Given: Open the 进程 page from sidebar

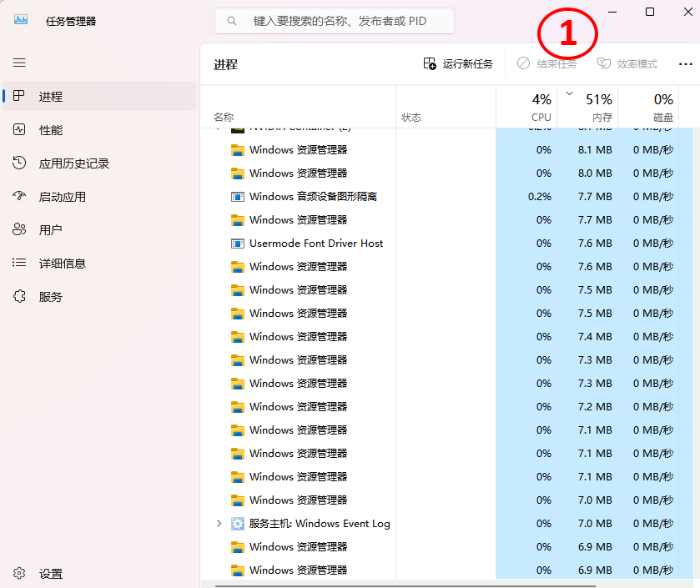Looking at the screenshot, I should coord(99,96).
